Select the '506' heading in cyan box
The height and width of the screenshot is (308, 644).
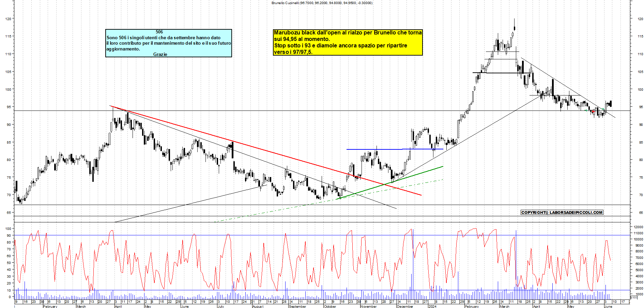click(x=159, y=32)
